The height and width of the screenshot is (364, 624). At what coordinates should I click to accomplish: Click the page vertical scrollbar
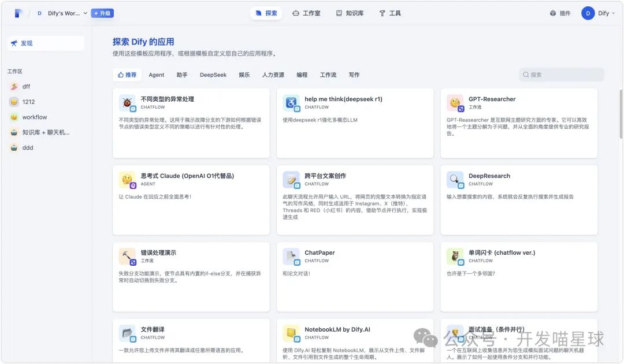point(621,114)
